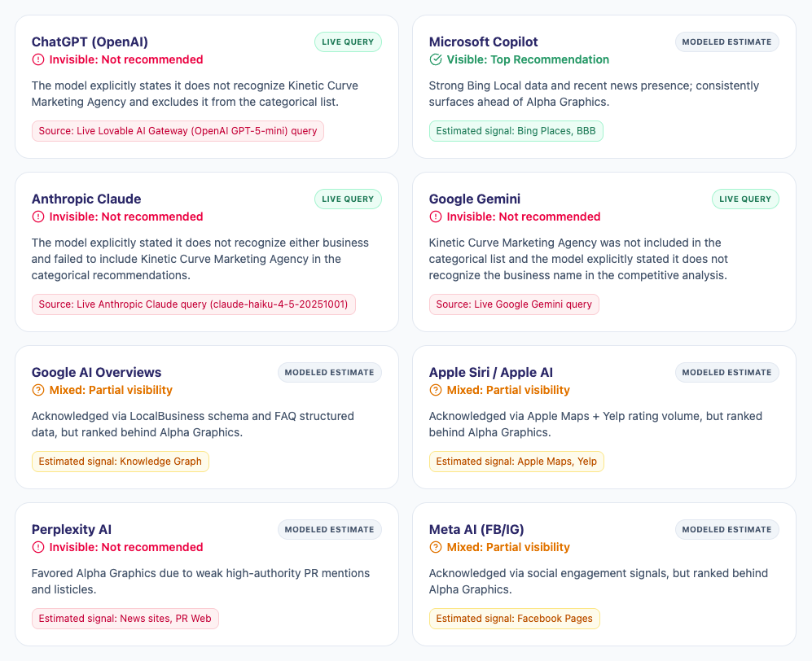
Task: Click the question-mark icon under Google AI Overviews
Action: [x=38, y=390]
